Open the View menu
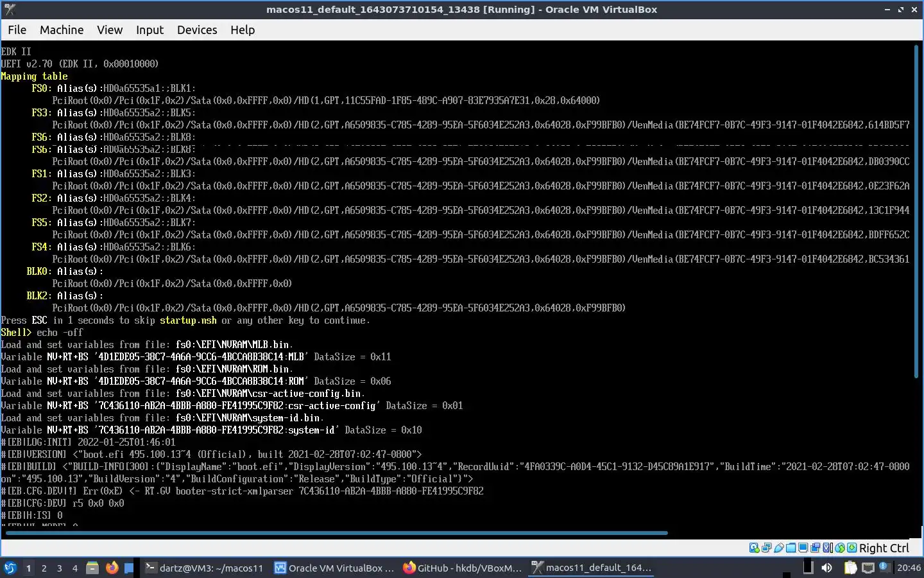Image resolution: width=924 pixels, height=578 pixels. [110, 30]
